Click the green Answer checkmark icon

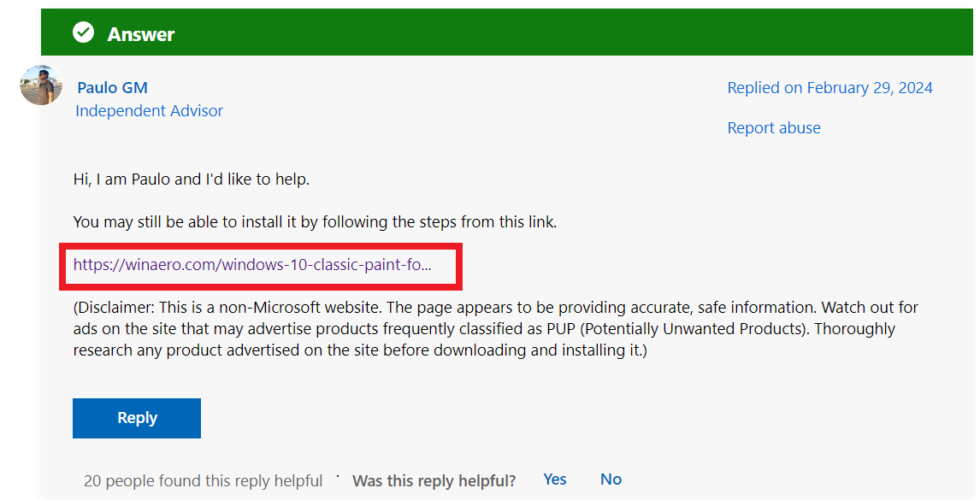83,32
